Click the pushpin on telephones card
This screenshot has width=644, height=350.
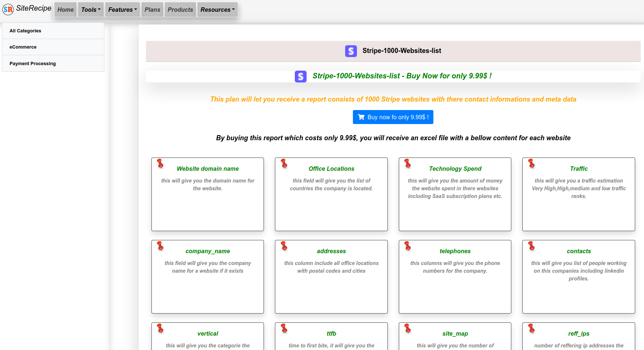tap(408, 246)
